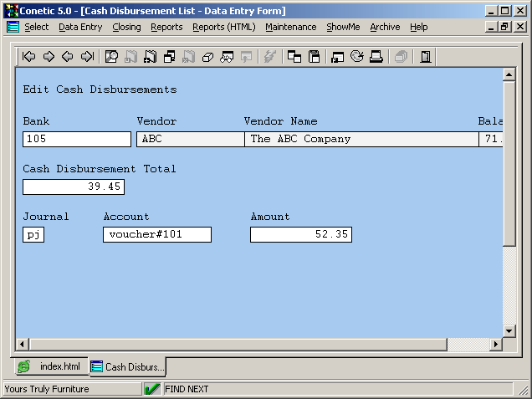This screenshot has height=399, width=532.
Task: Open the Archive menu
Action: (x=385, y=27)
